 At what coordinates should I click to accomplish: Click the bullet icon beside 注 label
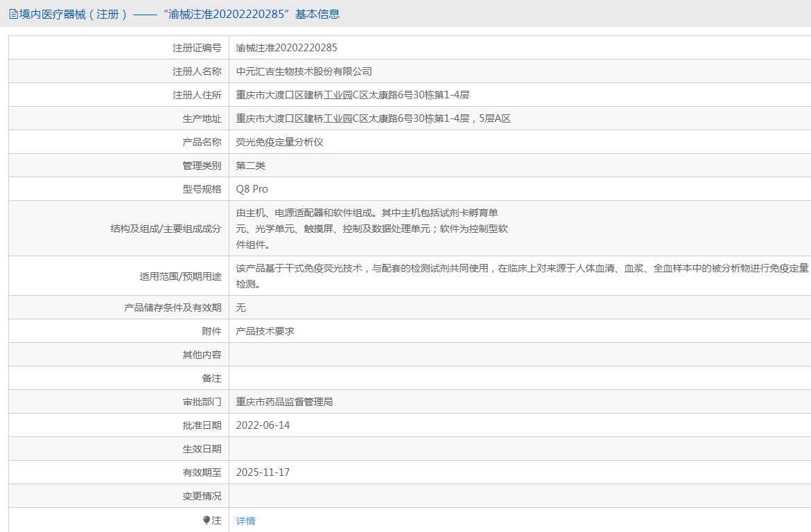207,520
